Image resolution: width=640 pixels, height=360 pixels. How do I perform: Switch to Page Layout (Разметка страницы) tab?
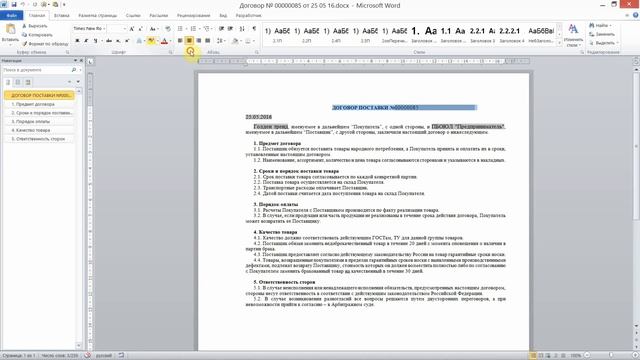(98, 16)
